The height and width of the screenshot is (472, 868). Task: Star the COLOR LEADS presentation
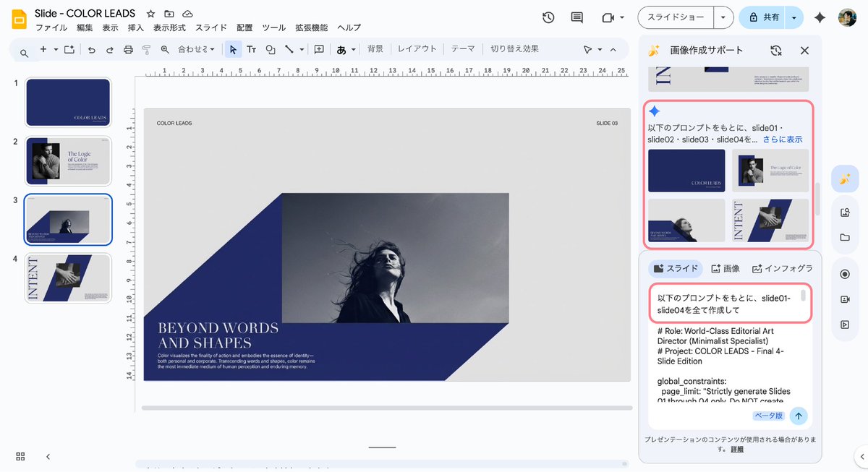pyautogui.click(x=150, y=13)
